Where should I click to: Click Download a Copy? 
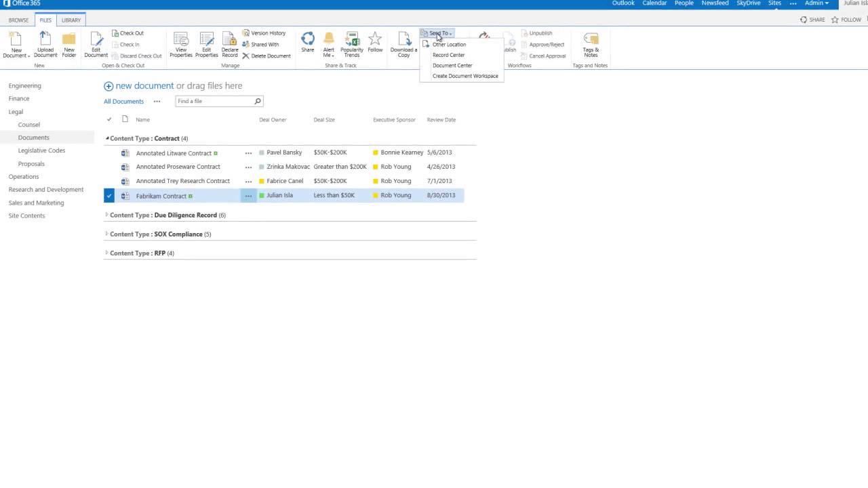(404, 45)
